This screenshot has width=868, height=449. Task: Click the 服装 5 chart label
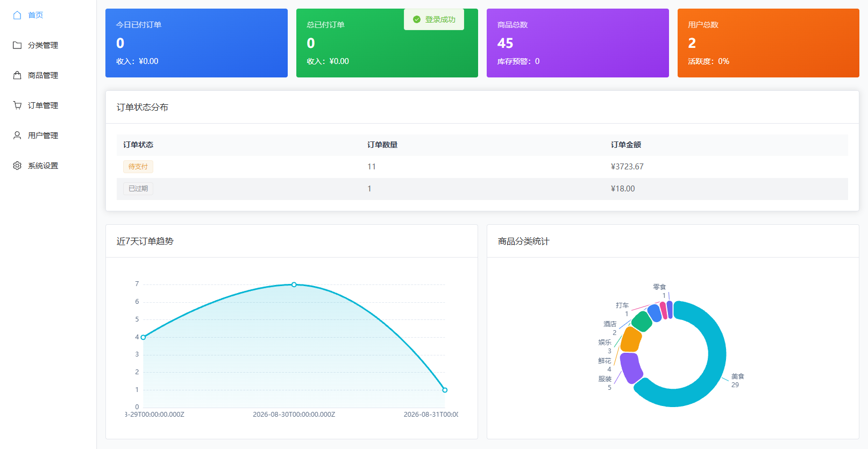click(x=605, y=383)
